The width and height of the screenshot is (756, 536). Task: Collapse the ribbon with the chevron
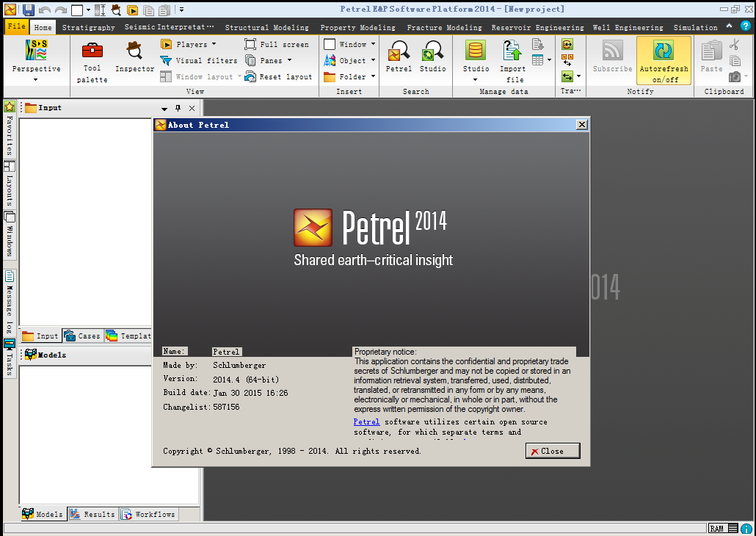(729, 26)
